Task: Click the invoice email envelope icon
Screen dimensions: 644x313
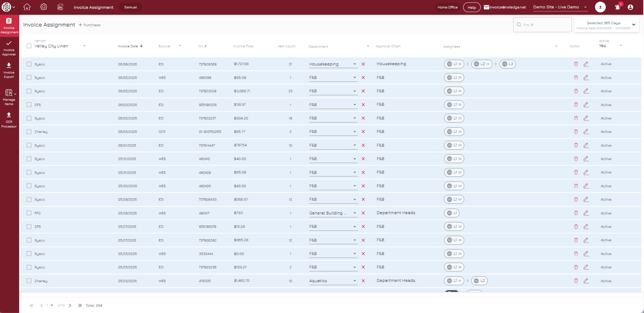Action: pyautogui.click(x=486, y=7)
